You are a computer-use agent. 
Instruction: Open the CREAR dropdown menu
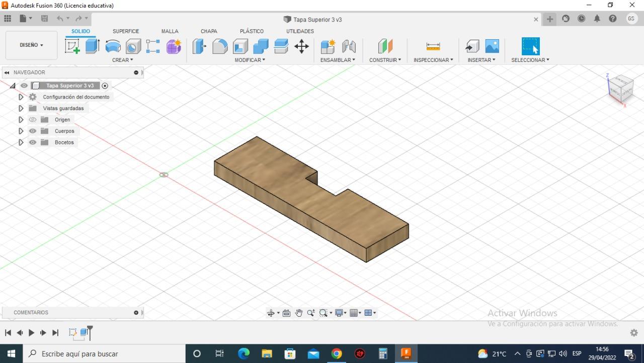[x=123, y=60]
